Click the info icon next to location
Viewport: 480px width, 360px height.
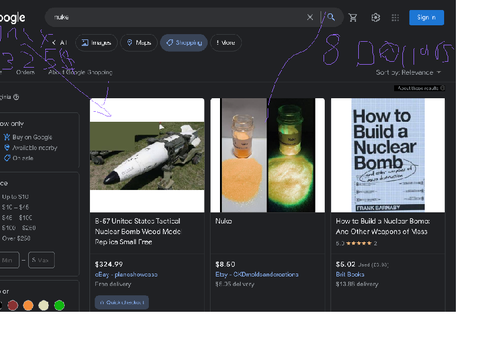point(16,97)
